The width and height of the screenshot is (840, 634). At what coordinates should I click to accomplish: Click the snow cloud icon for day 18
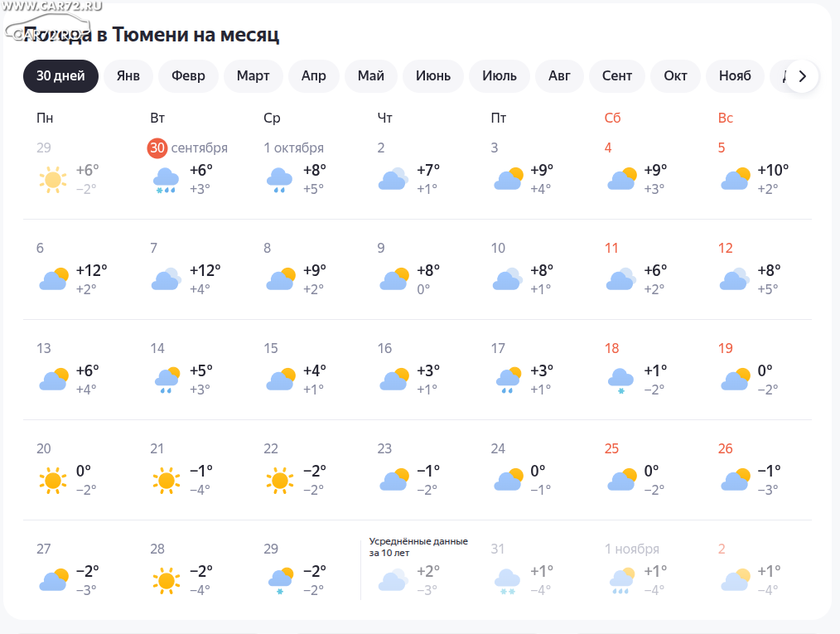coord(620,380)
